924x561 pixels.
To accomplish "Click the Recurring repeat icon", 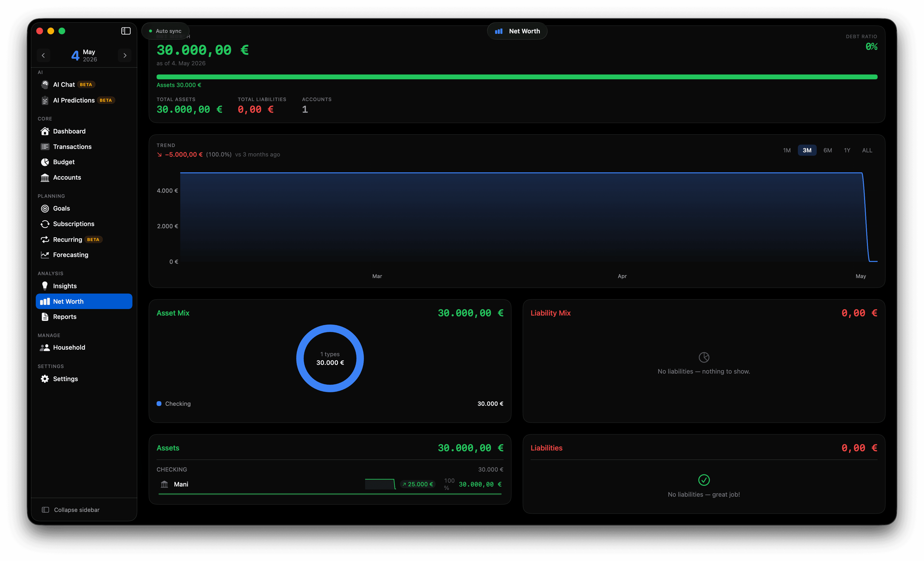I will coord(45,239).
